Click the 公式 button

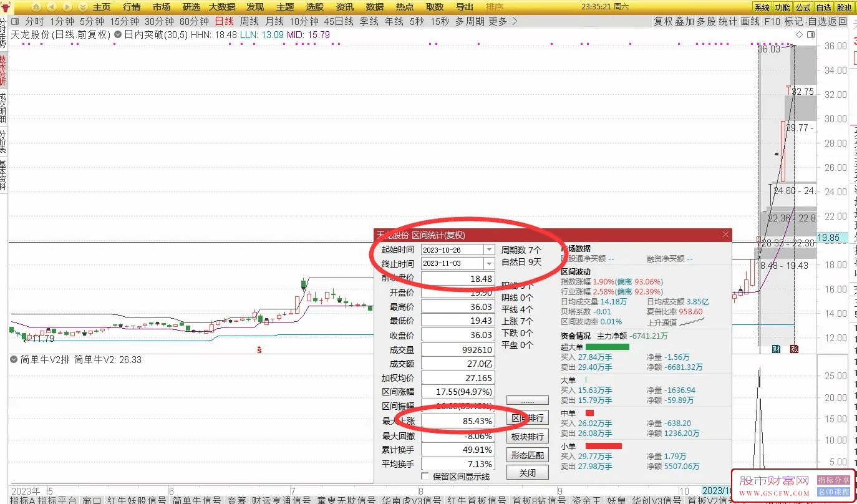[803, 7]
